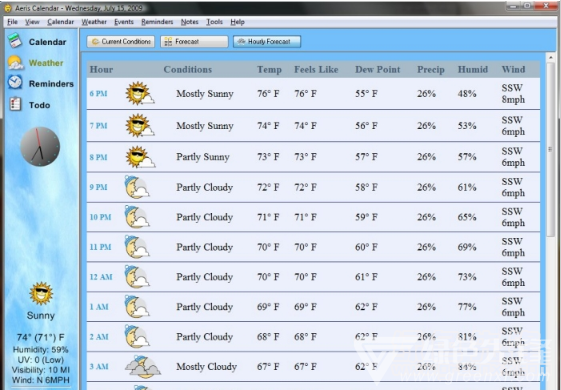The width and height of the screenshot is (561, 390).
Task: Click the 6 PM hour label
Action: pyautogui.click(x=98, y=94)
